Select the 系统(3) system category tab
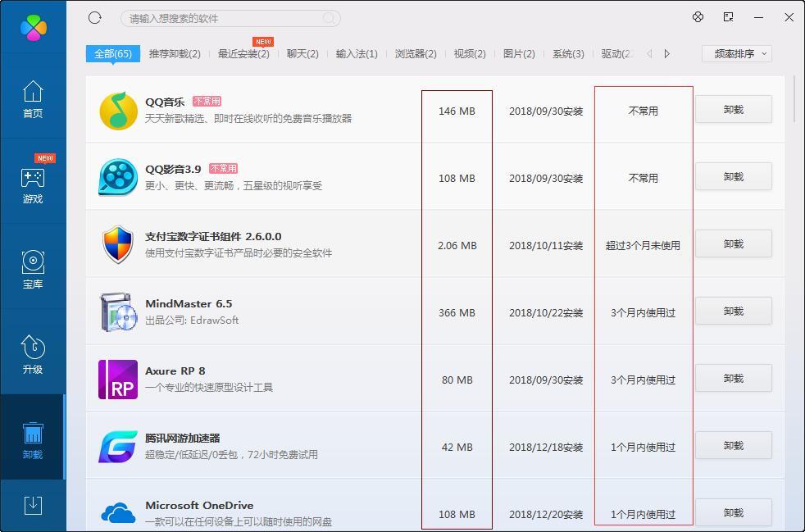 (568, 52)
